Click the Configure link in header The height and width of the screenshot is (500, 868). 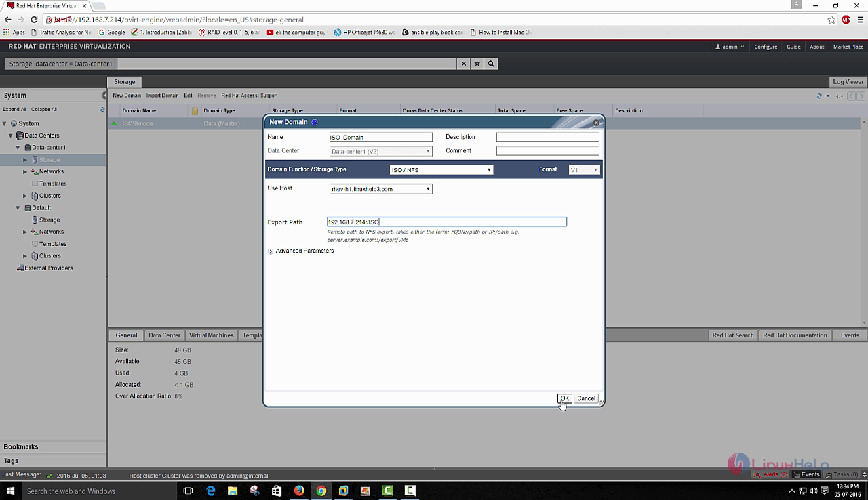click(766, 47)
